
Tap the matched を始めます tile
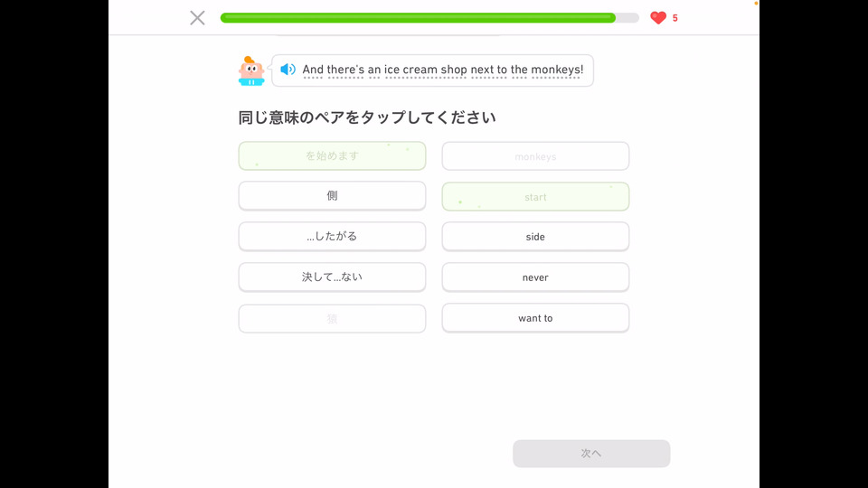[332, 156]
